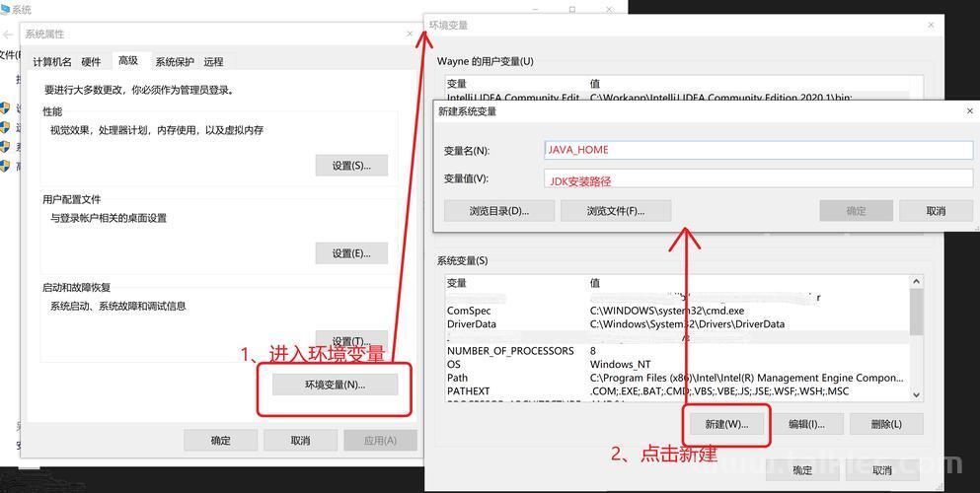The height and width of the screenshot is (493, 980).
Task: Close the 环境变量 dialog
Action: [931, 25]
